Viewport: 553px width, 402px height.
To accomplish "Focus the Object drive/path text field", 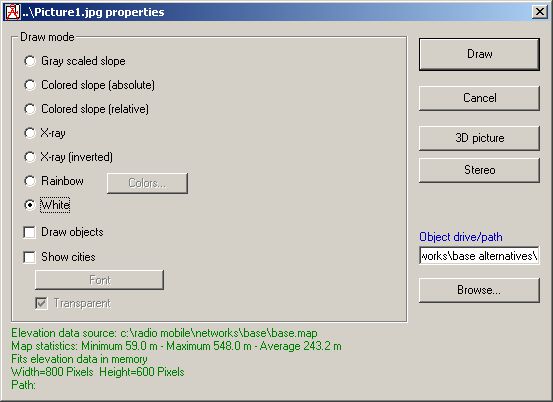I will pos(479,255).
